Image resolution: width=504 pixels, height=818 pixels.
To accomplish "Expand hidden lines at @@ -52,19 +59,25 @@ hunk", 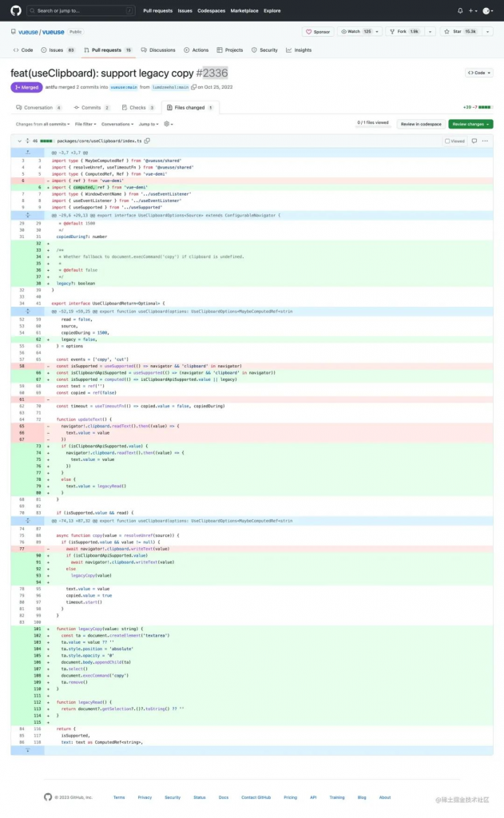I will (28, 311).
